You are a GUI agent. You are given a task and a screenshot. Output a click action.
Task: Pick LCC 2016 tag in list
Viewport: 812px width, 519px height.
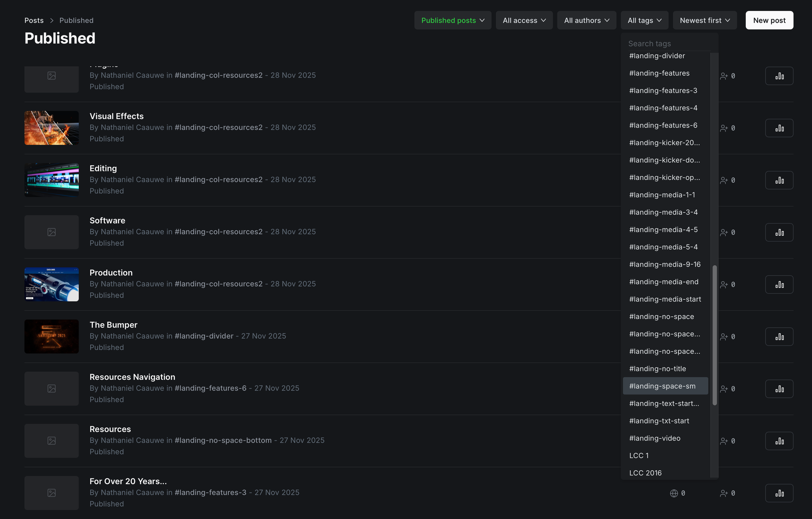(645, 473)
